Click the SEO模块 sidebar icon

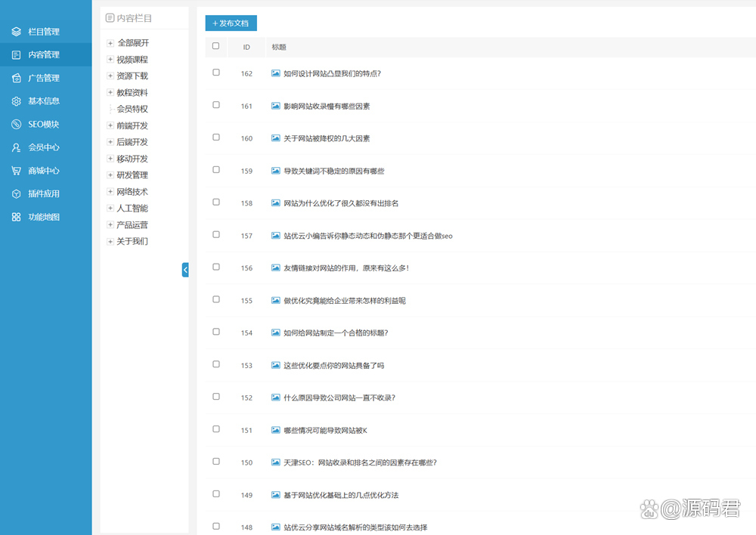click(17, 125)
